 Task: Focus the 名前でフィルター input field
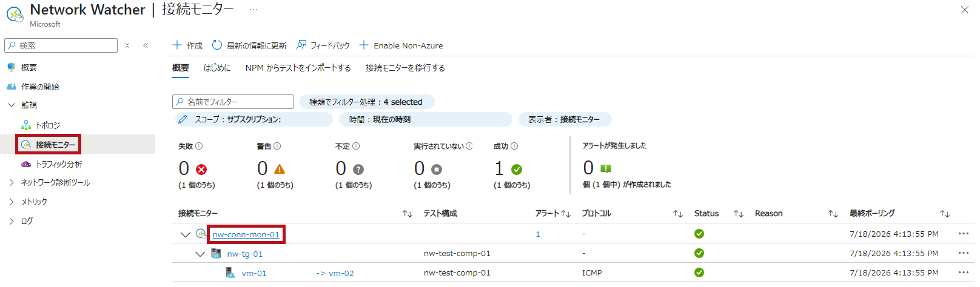point(233,102)
